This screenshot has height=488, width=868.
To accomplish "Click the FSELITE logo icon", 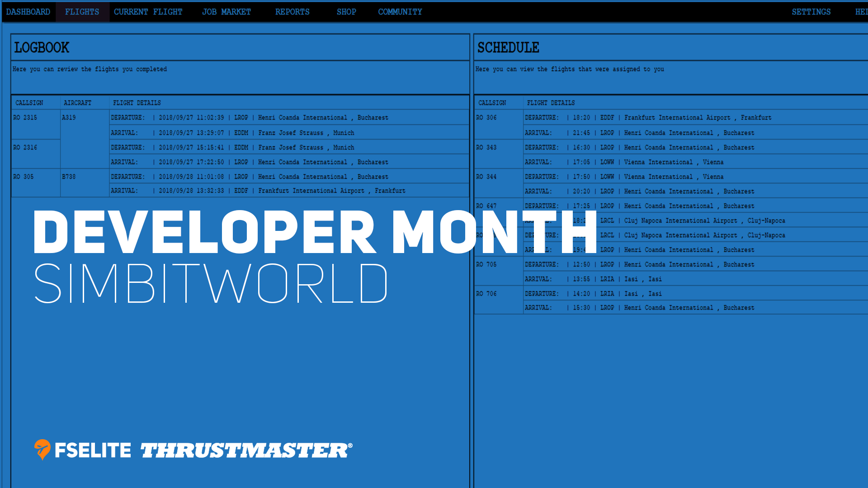I will [42, 450].
